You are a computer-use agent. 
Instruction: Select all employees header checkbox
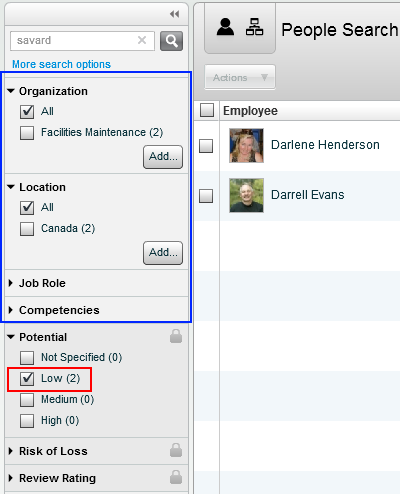click(x=207, y=110)
